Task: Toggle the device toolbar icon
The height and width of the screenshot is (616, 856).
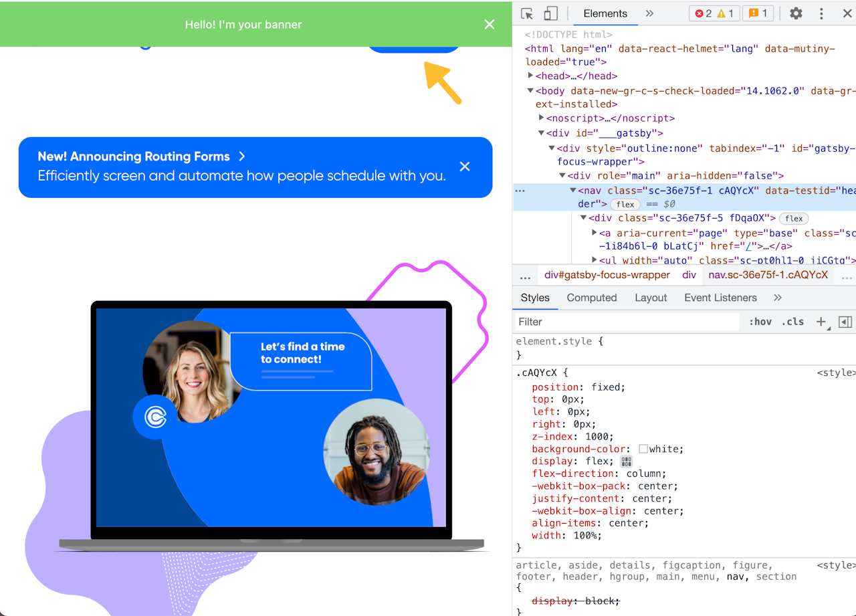Action: pos(550,13)
